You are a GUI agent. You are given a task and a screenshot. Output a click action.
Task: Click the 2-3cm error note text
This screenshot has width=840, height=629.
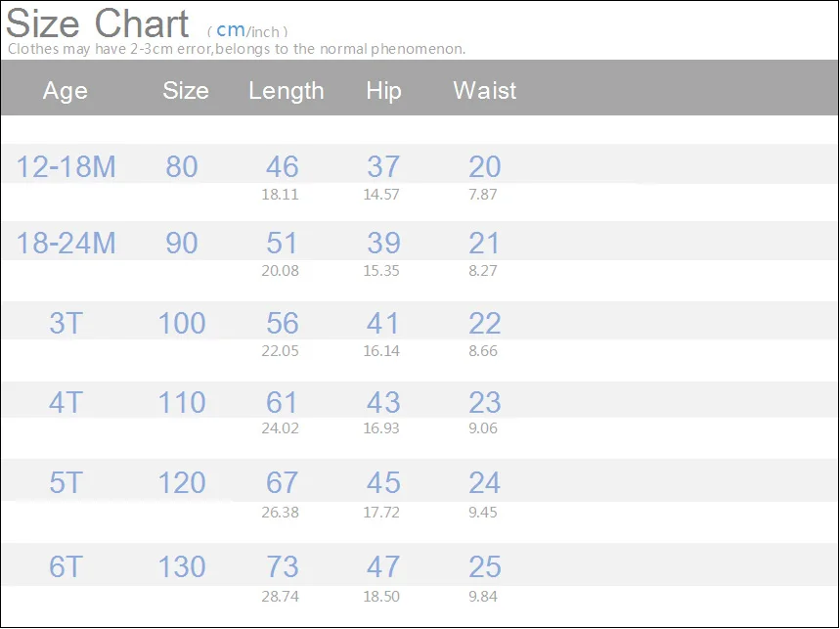pyautogui.click(x=237, y=48)
